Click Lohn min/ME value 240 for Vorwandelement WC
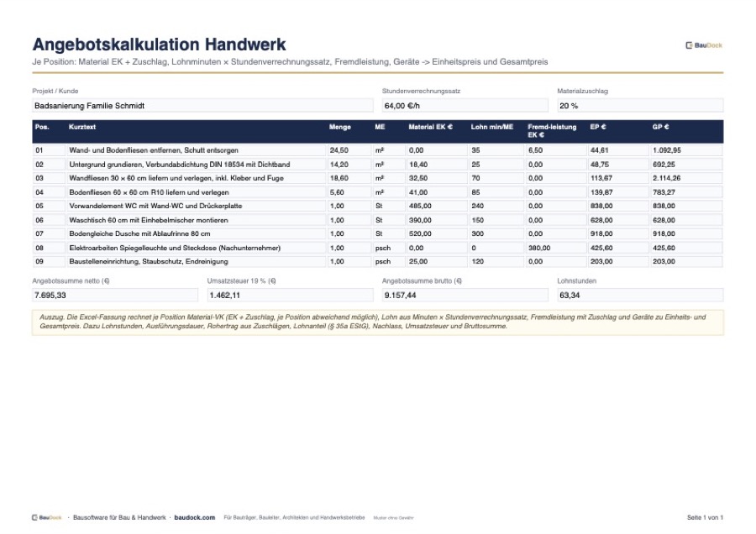756x534 pixels. click(x=496, y=206)
